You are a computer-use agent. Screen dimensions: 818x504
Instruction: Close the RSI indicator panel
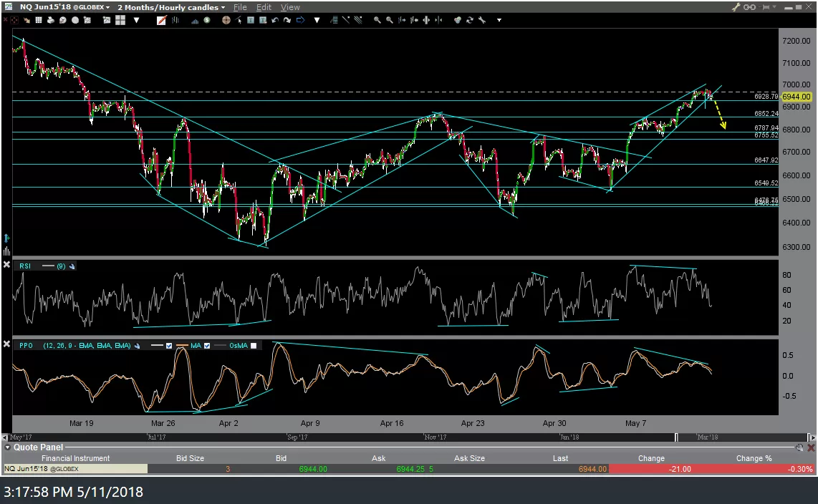(6, 265)
